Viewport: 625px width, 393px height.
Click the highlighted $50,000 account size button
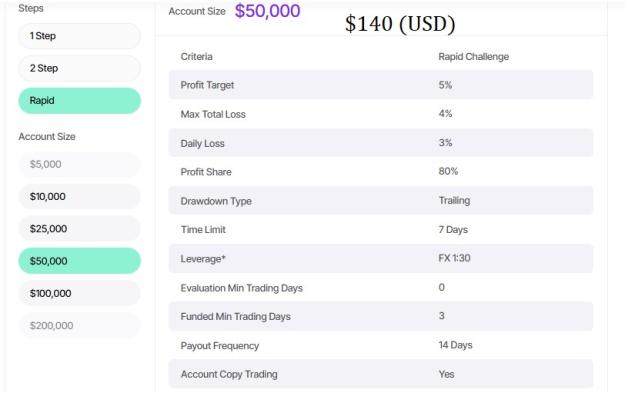79,261
